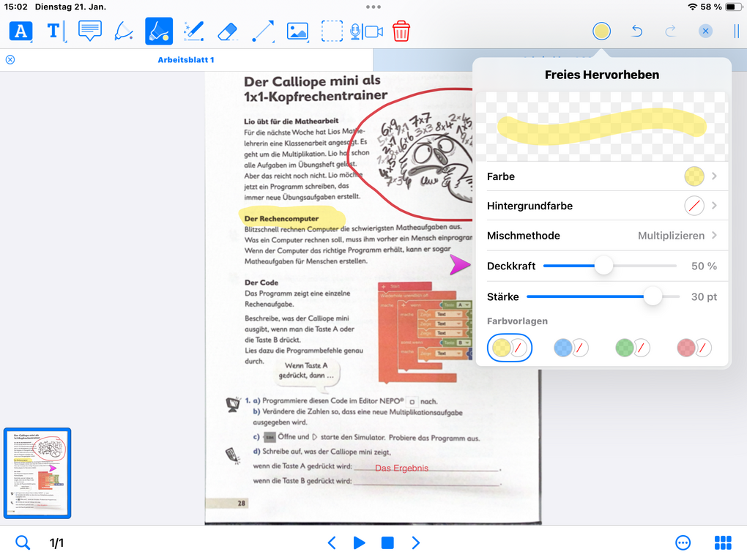The width and height of the screenshot is (747, 560).
Task: Tap the three-dot multitasking menu
Action: (x=373, y=7)
